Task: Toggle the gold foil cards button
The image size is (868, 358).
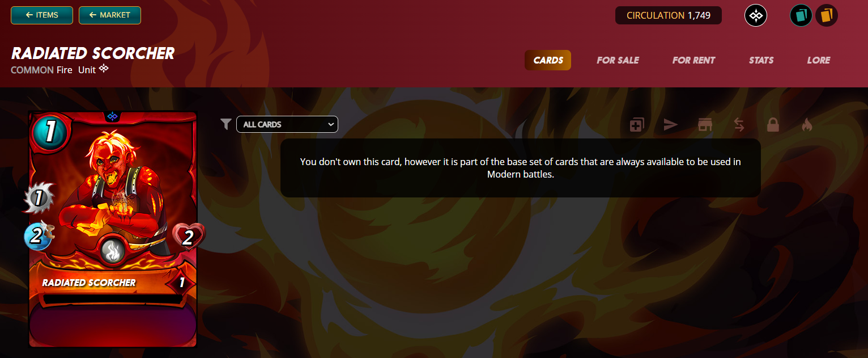Action: click(827, 15)
